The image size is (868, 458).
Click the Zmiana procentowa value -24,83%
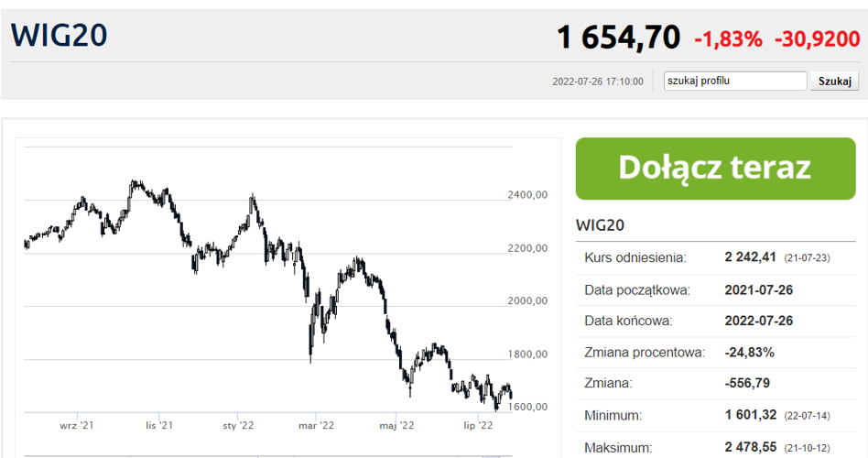[x=750, y=353]
